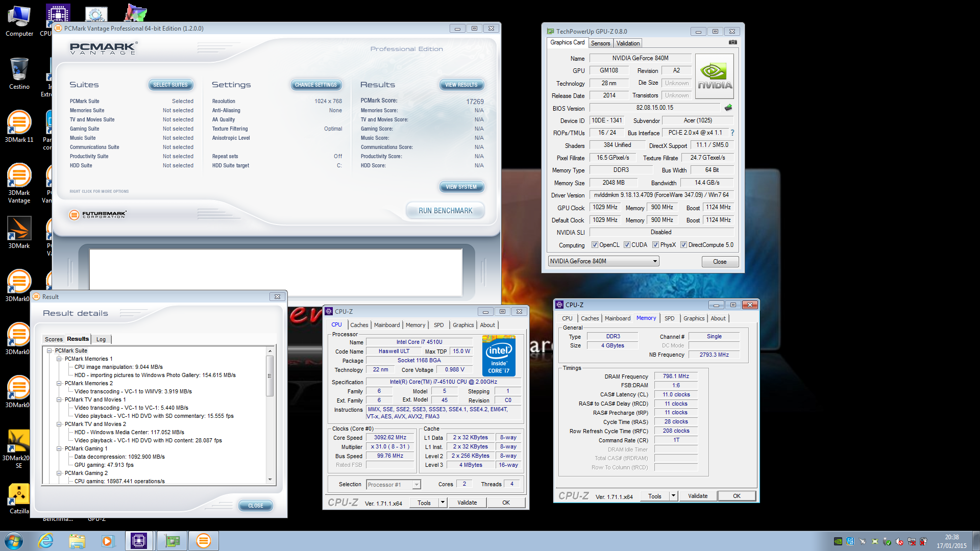Launch the 3DMark Vantage desktop shortcut
The height and width of the screenshot is (551, 980).
click(19, 183)
